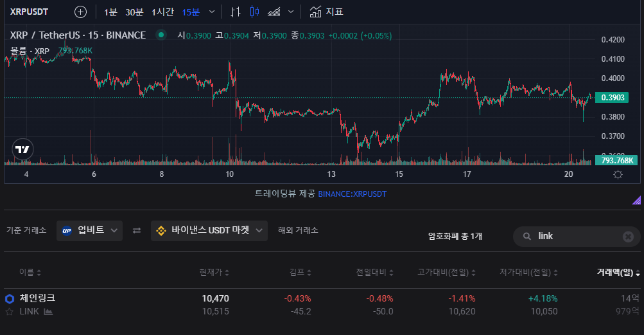
Task: Click 암호화폐 총 1개 count label
Action: tap(455, 236)
